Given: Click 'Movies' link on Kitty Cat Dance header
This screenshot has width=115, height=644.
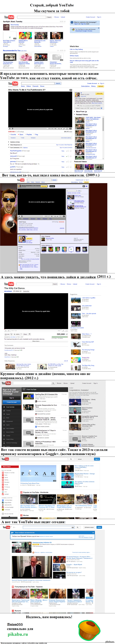Looking at the screenshot, I should 69,284.
